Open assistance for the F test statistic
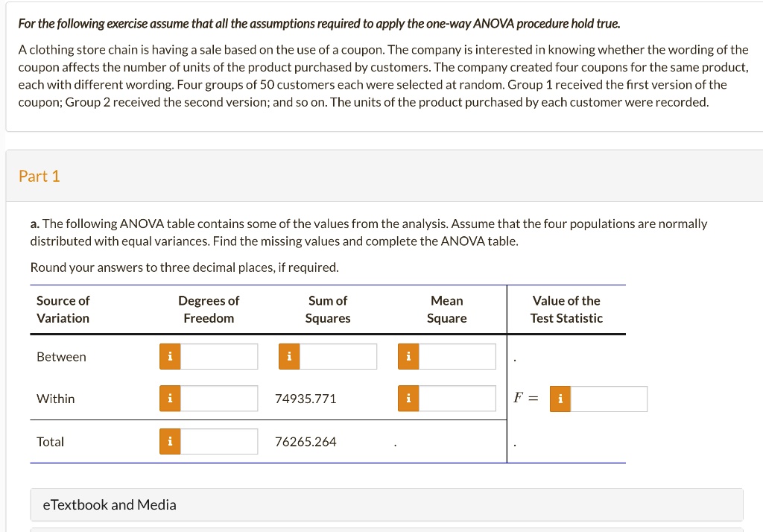Image resolution: width=763 pixels, height=532 pixels. pos(560,399)
